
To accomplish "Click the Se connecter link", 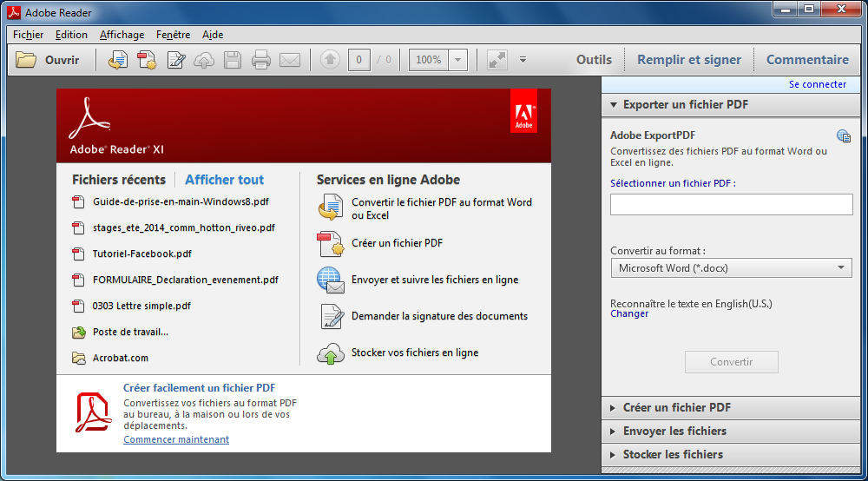I will [x=818, y=84].
